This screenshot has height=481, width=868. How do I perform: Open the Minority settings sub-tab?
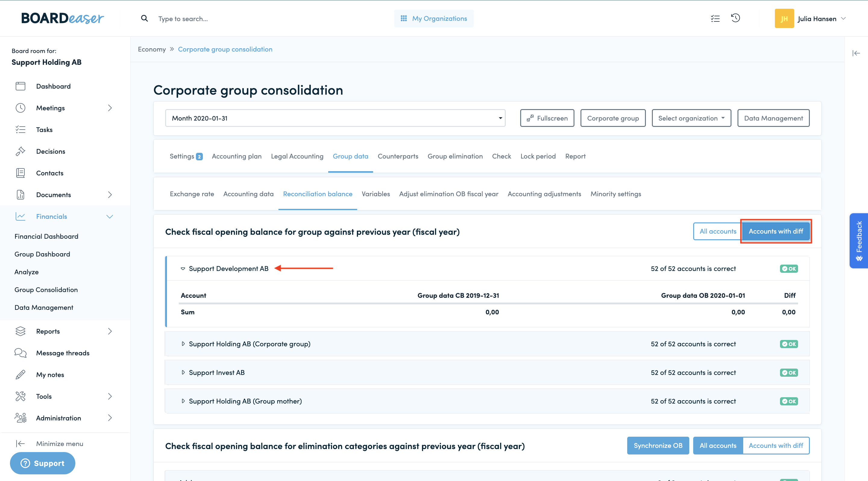click(x=616, y=194)
